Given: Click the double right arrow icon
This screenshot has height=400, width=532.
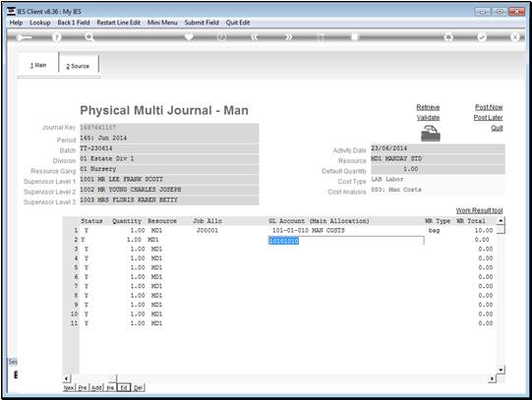Looking at the screenshot, I should point(288,37).
